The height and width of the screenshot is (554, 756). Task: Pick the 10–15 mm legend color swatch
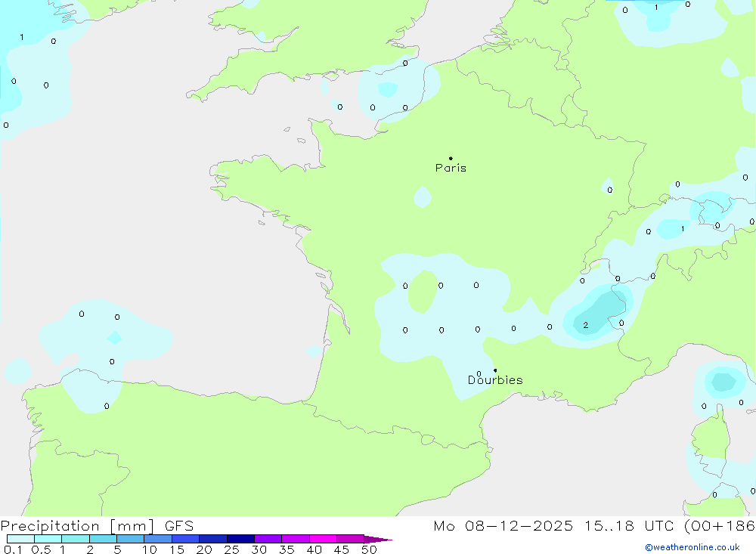pyautogui.click(x=158, y=539)
